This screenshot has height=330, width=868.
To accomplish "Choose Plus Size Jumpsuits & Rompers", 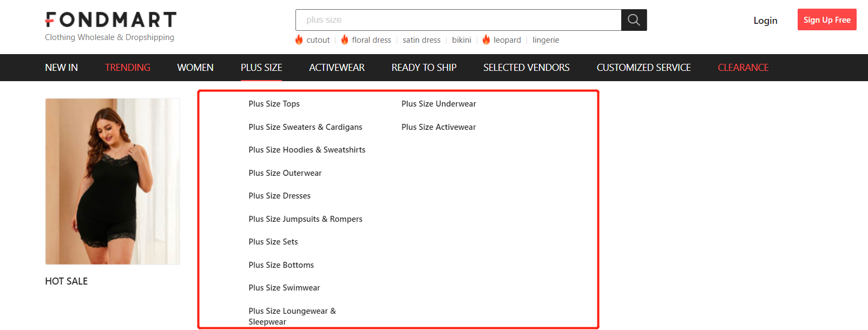I will click(x=305, y=219).
